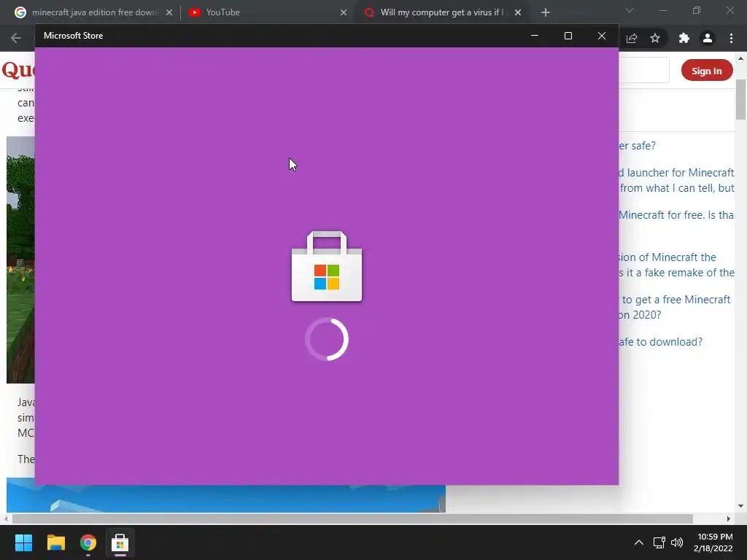Bookmark this page with star icon
747x560 pixels.
(x=655, y=38)
